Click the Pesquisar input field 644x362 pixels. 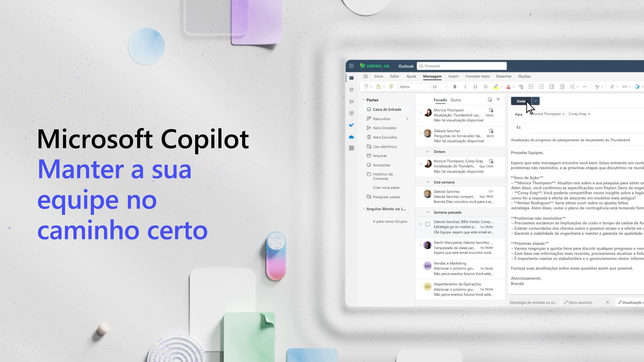coord(462,65)
